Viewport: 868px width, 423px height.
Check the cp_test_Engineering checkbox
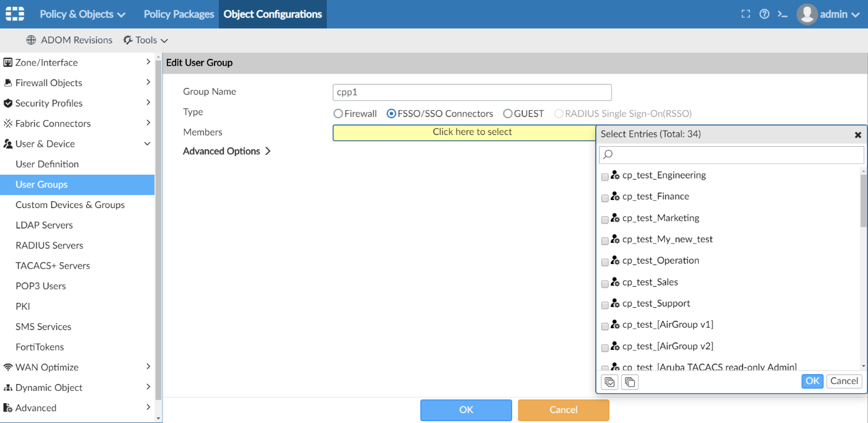pyautogui.click(x=605, y=177)
